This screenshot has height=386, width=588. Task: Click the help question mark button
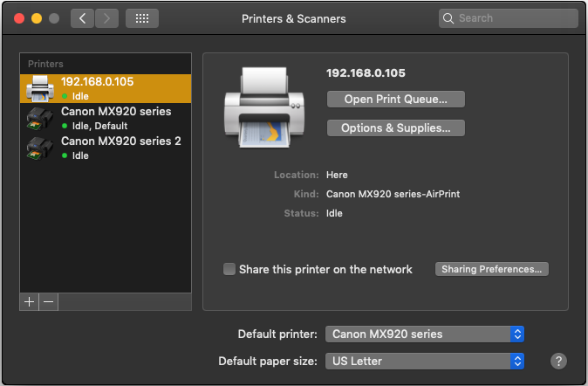click(x=559, y=361)
